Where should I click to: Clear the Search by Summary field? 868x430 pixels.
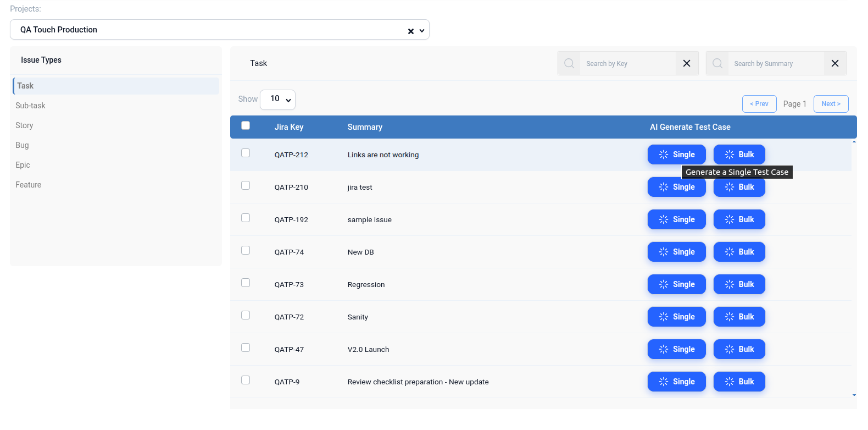[834, 63]
